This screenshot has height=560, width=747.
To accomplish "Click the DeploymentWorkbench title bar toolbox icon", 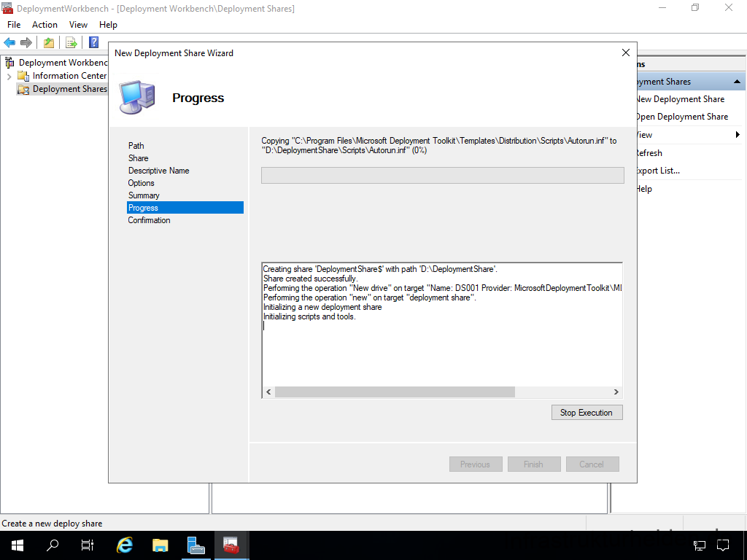I will [x=7, y=8].
